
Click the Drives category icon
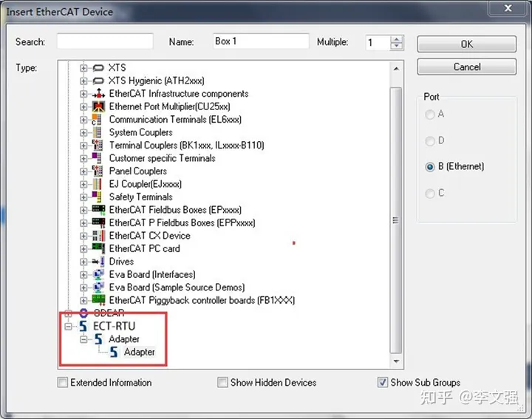point(98,262)
